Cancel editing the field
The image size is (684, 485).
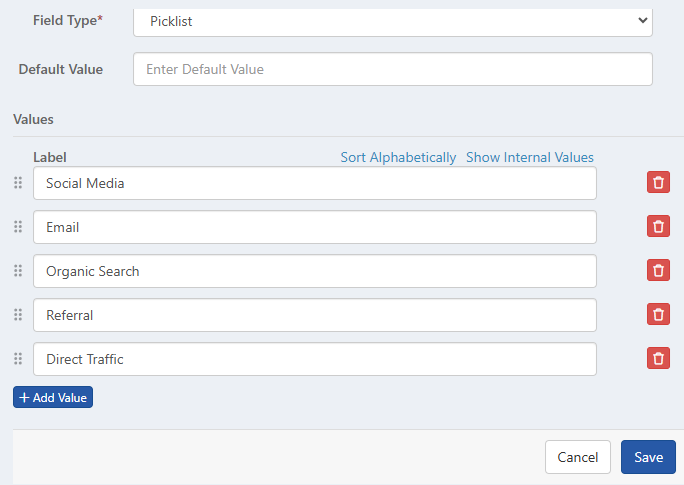tap(578, 457)
